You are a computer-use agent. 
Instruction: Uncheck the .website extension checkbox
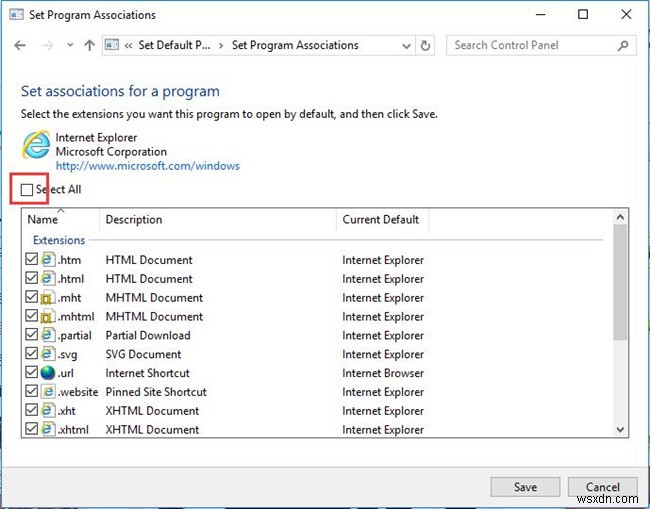(32, 391)
